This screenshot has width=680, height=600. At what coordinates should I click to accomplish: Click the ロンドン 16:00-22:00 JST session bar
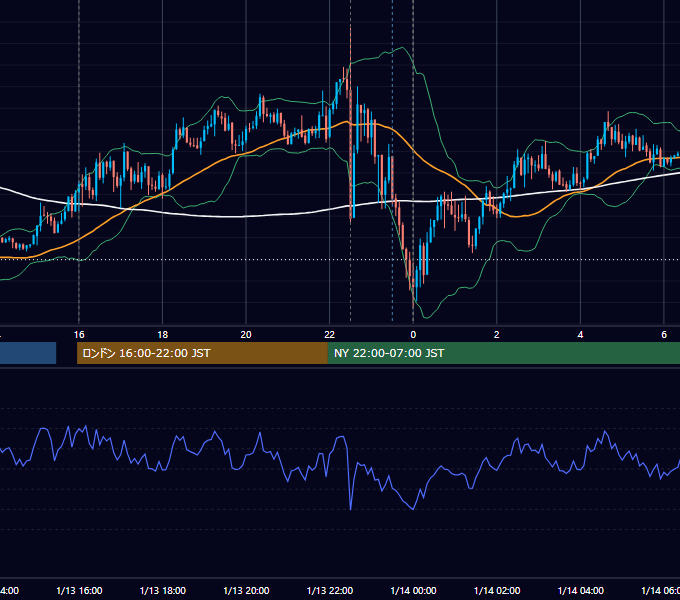click(202, 353)
